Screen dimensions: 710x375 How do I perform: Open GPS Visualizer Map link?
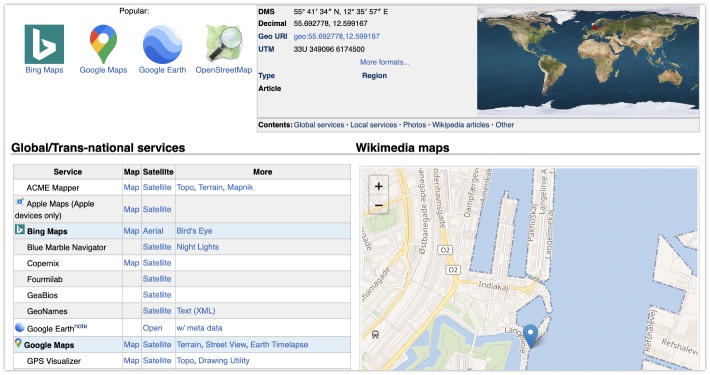click(x=131, y=361)
